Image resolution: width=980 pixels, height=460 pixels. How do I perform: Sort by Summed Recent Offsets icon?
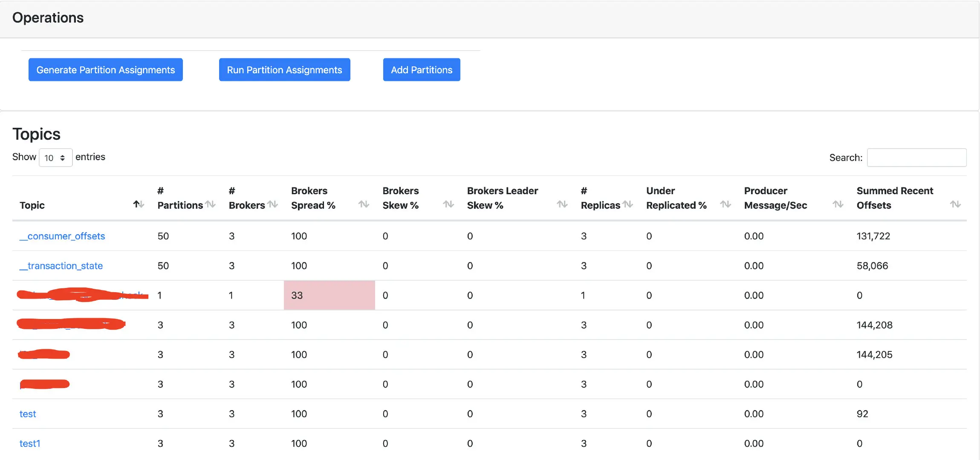pos(955,204)
